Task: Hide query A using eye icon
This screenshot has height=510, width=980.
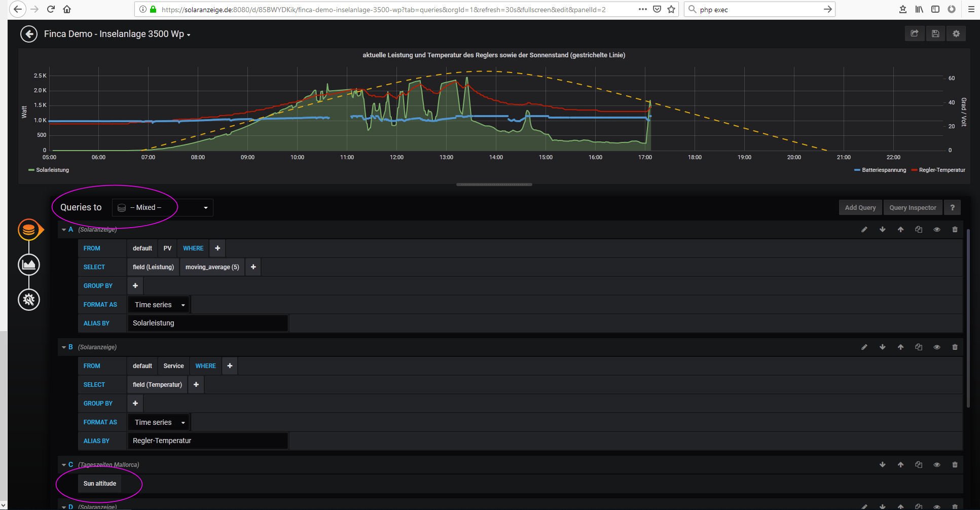Action: 937,230
